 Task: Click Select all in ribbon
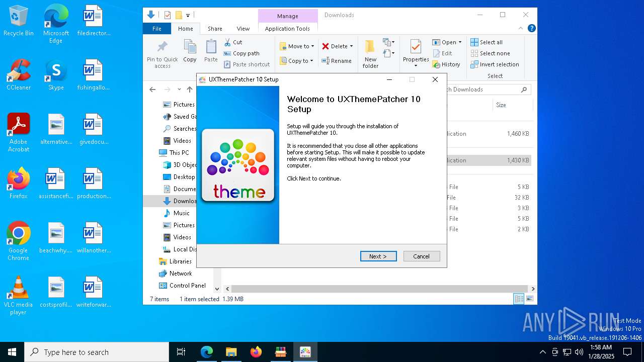487,42
